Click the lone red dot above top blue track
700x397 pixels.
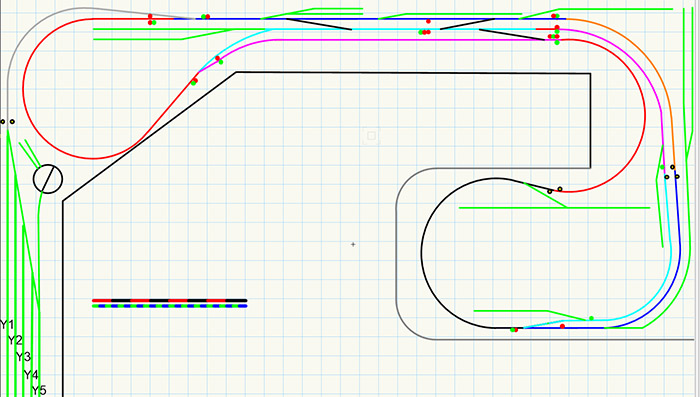tap(428, 21)
